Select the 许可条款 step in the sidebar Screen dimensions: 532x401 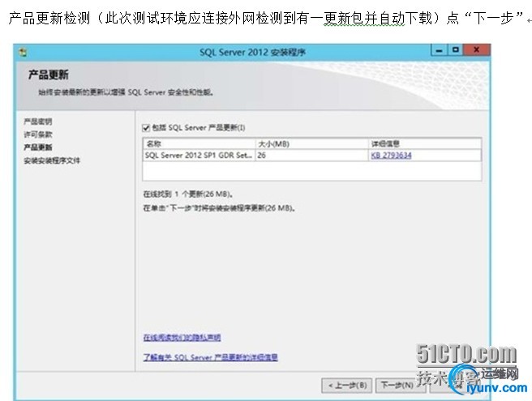37,134
